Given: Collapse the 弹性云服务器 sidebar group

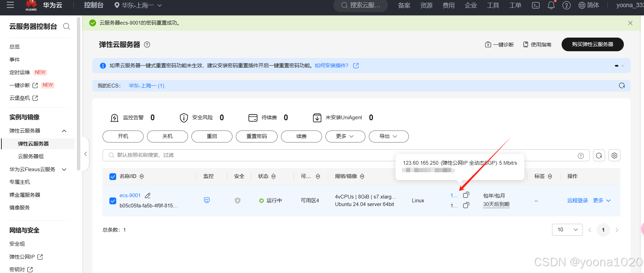Looking at the screenshot, I should coord(64,131).
